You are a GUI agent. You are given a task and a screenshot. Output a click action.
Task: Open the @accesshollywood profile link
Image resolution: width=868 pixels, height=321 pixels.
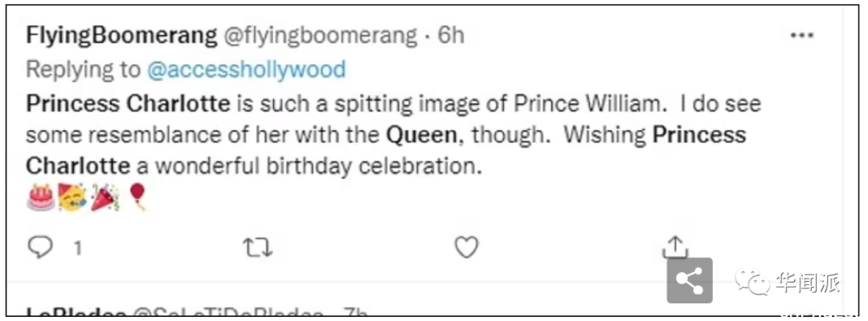[x=247, y=70]
